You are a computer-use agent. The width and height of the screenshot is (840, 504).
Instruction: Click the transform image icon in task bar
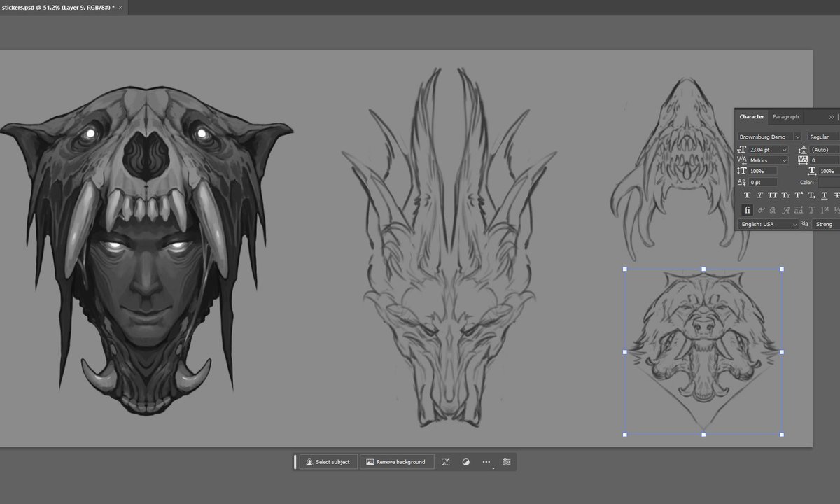point(446,462)
